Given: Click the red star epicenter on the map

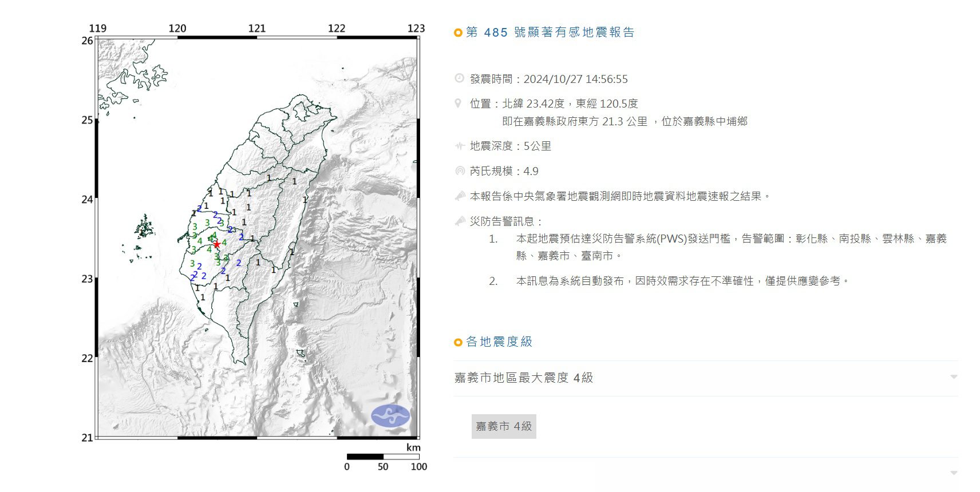Looking at the screenshot, I should point(217,244).
